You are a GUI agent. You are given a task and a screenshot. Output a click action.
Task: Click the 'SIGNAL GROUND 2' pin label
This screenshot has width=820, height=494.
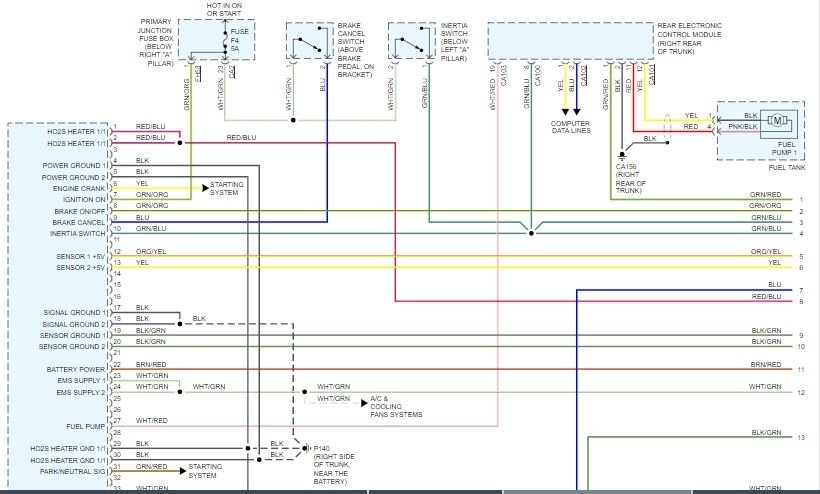[74, 324]
